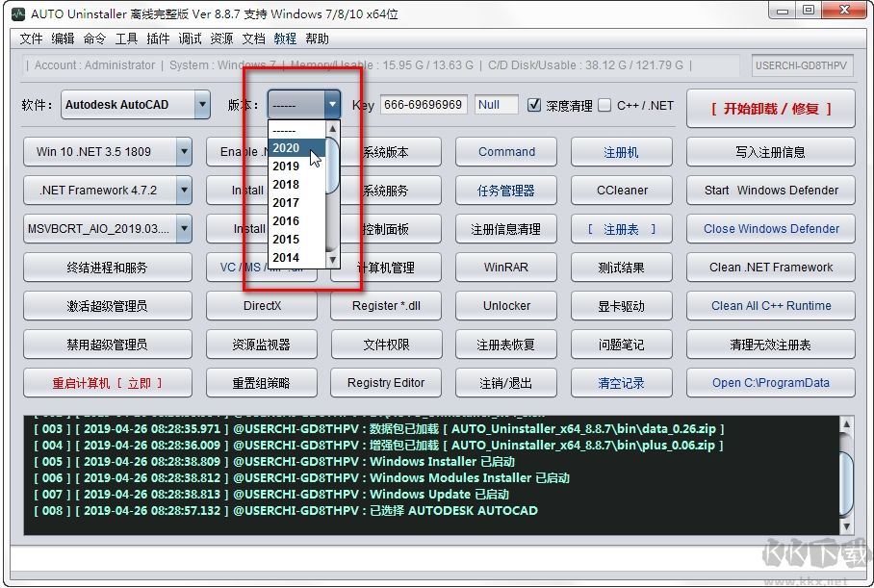Click the Open C:\ProgramData link
874x588 pixels.
(769, 382)
